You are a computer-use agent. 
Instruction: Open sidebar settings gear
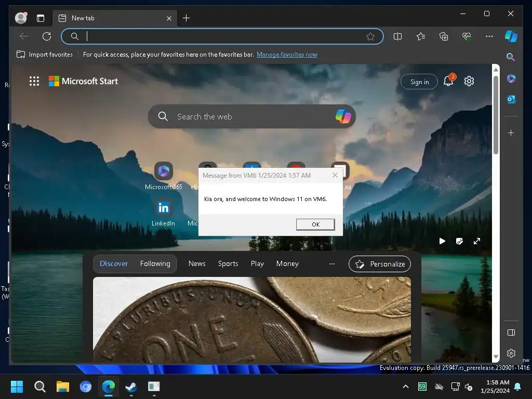coord(511,353)
